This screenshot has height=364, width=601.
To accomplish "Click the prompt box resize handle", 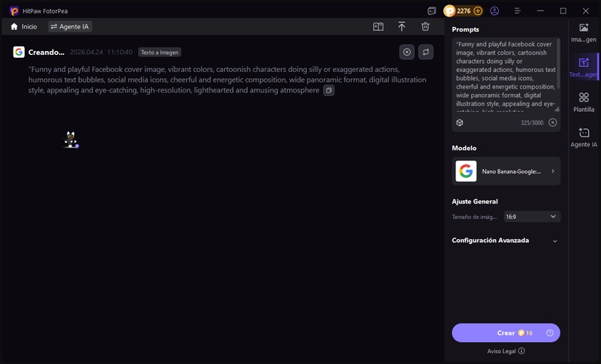I will 557,110.
